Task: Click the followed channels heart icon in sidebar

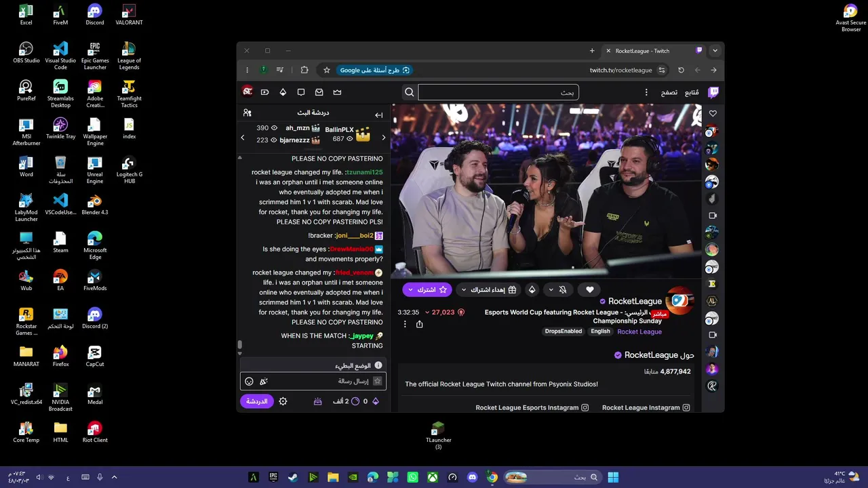Action: click(713, 114)
